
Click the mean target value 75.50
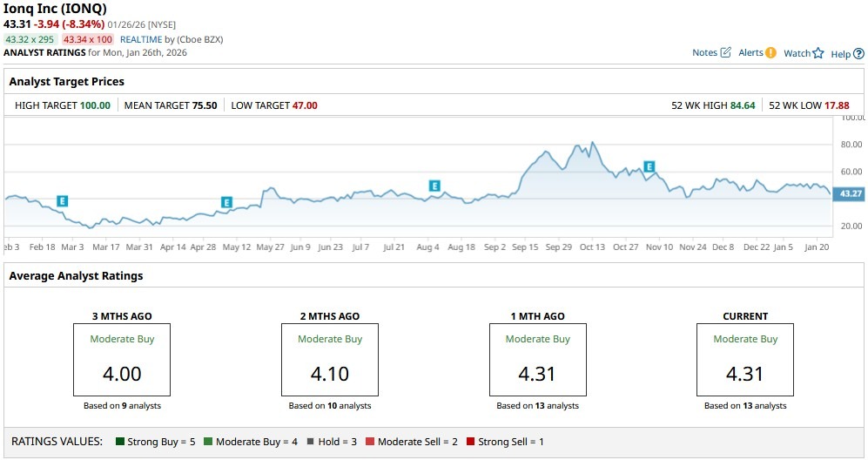coord(205,105)
